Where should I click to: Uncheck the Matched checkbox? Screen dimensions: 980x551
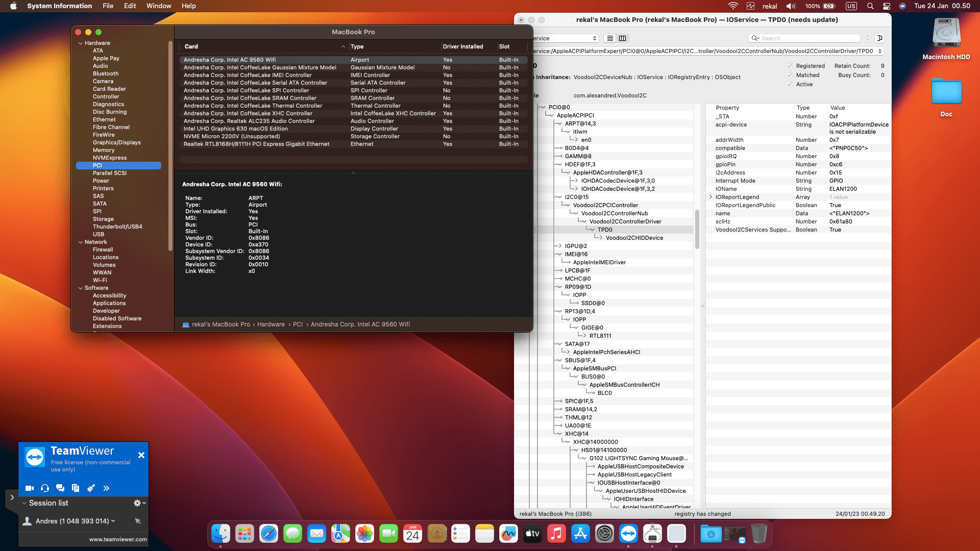789,74
